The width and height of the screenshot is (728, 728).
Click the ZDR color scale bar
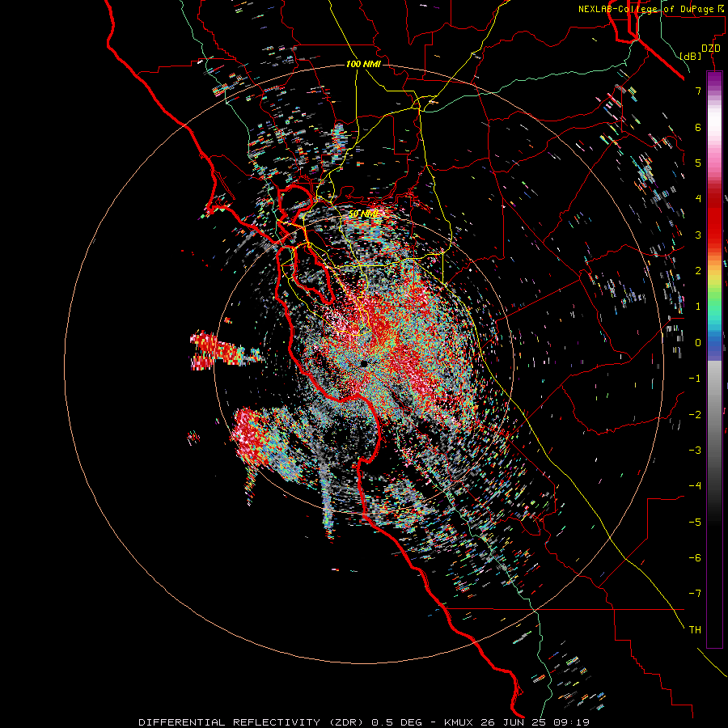coord(714,359)
